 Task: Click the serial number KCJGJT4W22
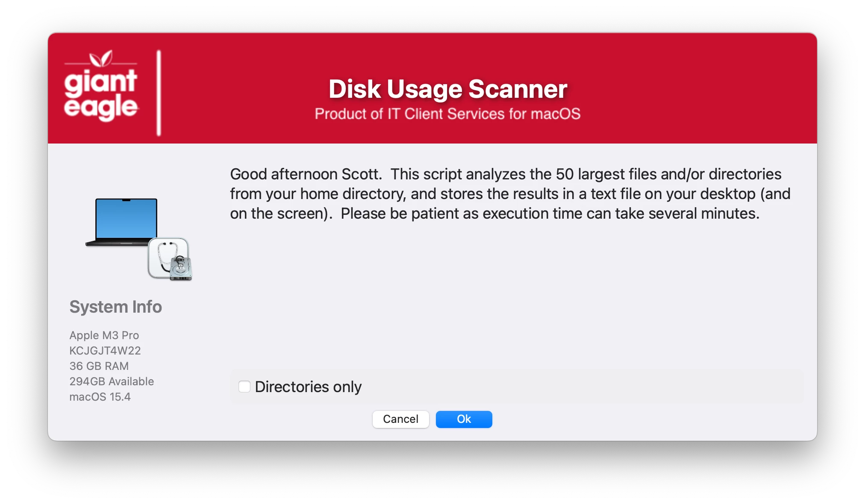tap(105, 351)
